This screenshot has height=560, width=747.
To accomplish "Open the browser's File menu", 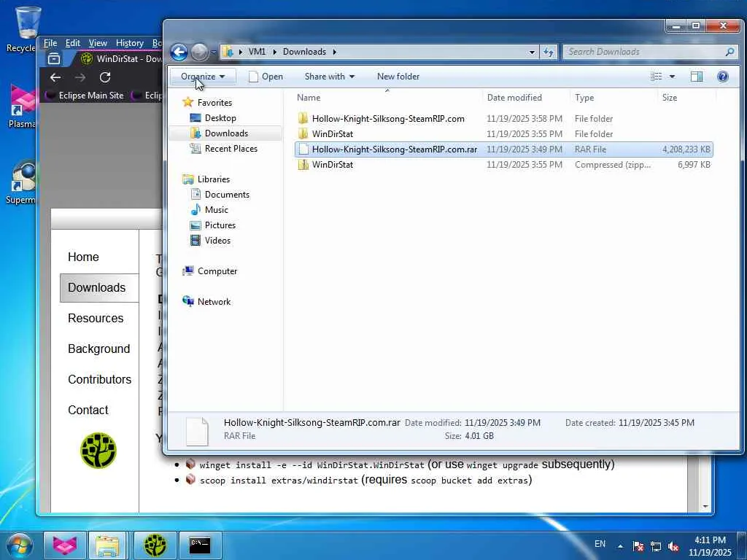I will point(50,43).
